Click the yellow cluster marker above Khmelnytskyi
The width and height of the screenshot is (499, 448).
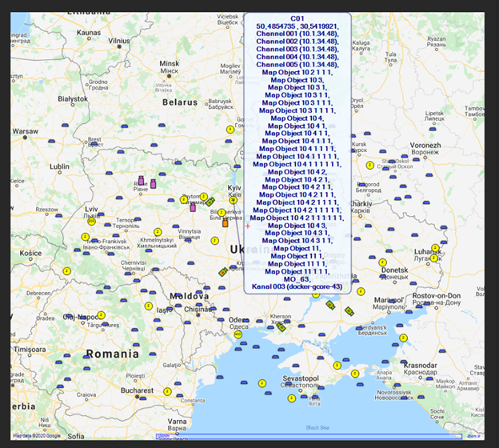[x=158, y=232]
